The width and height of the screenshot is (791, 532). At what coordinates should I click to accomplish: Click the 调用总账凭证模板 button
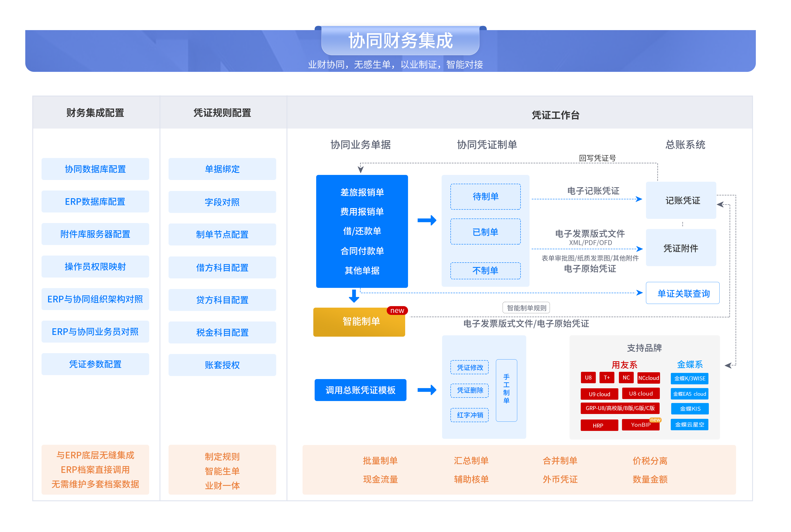pyautogui.click(x=360, y=390)
